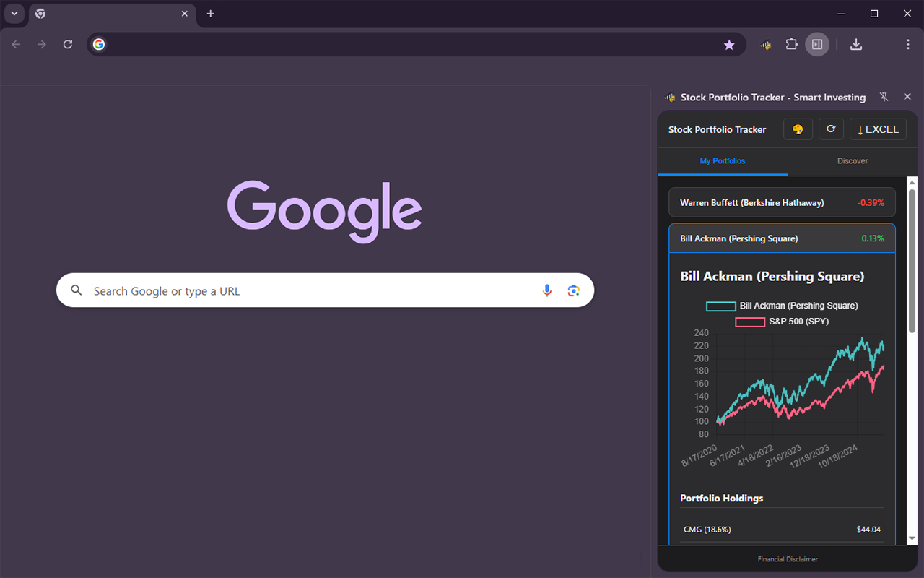Screen dimensions: 924x578
Task: Expand the Warren Buffett (Berkshire Hathaway) portfolio
Action: pyautogui.click(x=782, y=203)
